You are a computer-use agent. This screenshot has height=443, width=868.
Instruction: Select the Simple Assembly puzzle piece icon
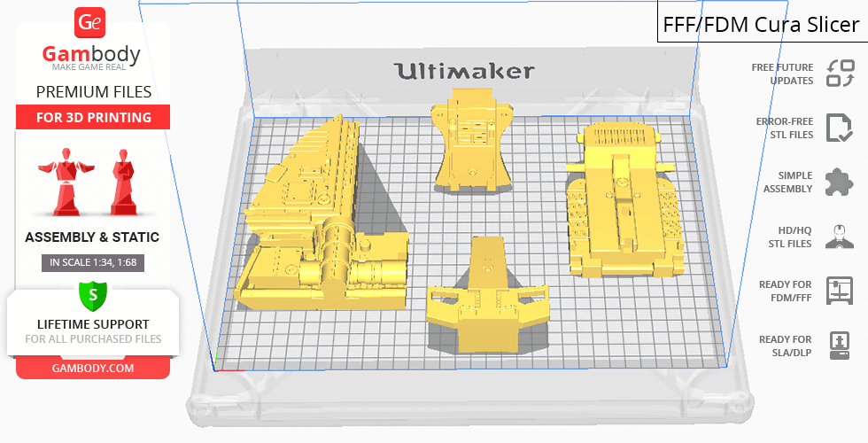[x=839, y=183]
